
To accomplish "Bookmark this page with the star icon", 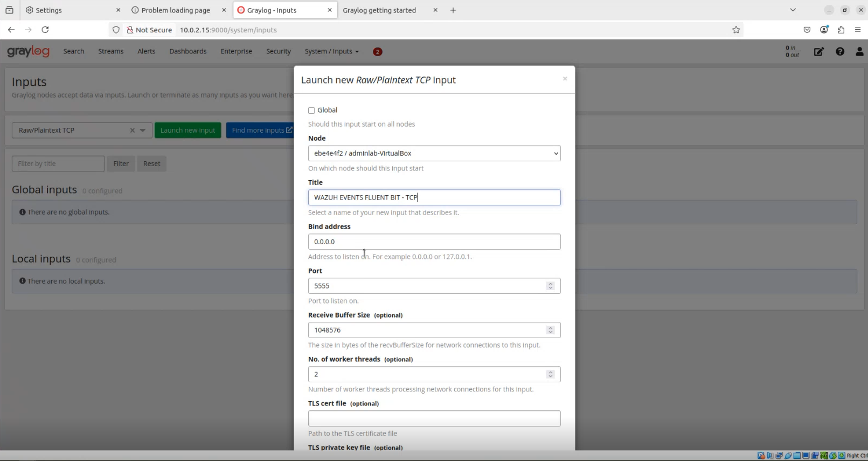I will click(736, 30).
